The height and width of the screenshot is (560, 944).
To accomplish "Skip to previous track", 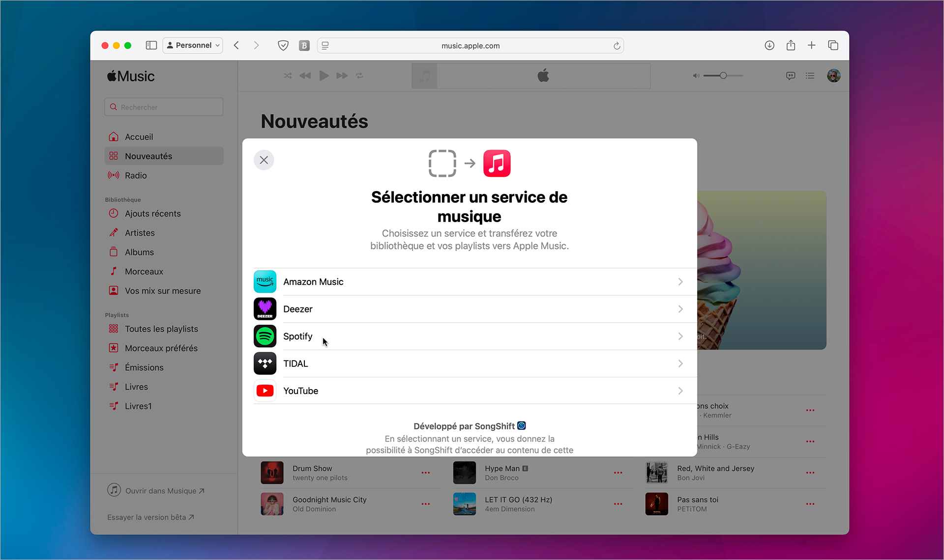I will coord(305,76).
